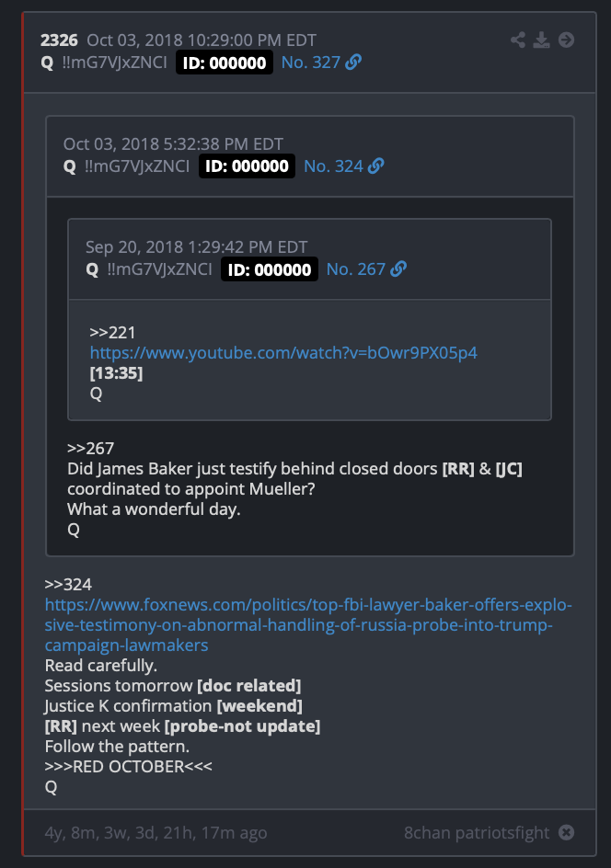Screen dimensions: 611x868
Task: Open post 2326 via the arrow circle icon
Action: tap(566, 40)
